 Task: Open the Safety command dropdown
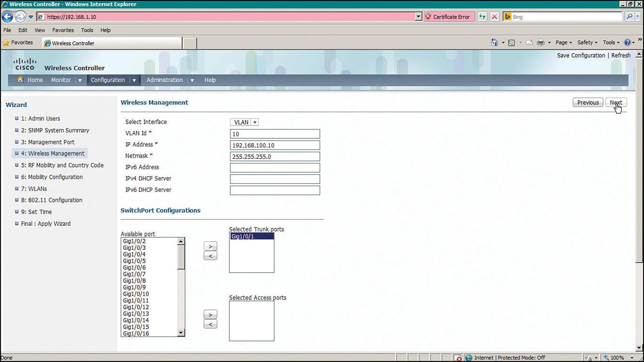tap(587, 43)
